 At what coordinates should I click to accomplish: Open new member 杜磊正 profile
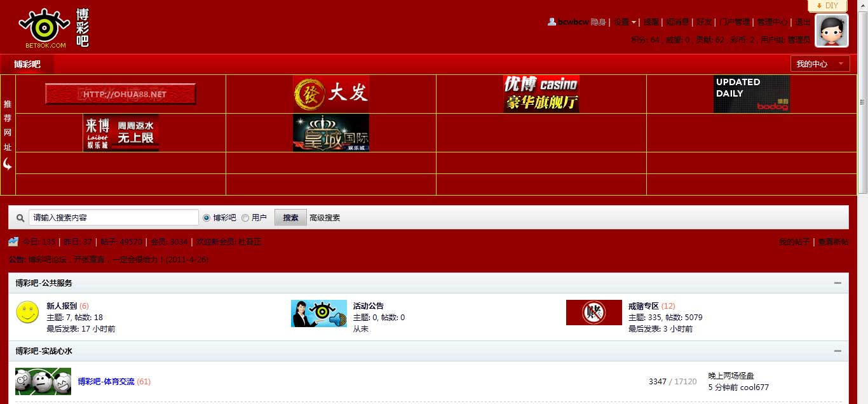click(x=250, y=242)
